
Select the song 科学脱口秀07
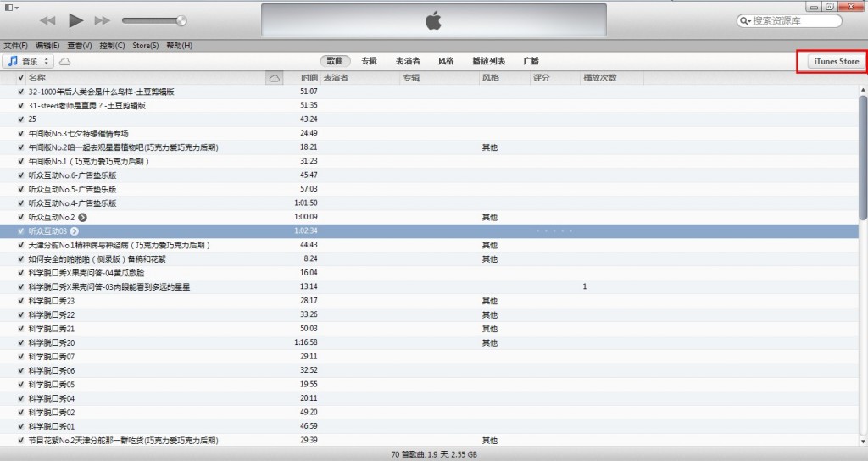click(52, 357)
